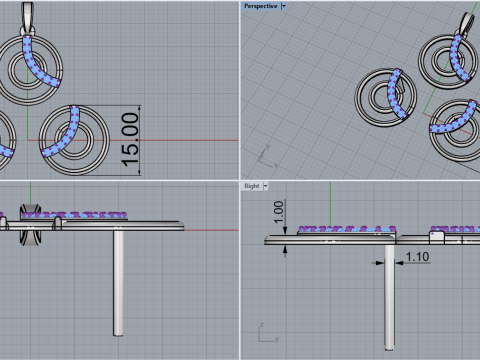Click the world axis icon in Right viewport
480x360 pixels.
268,333
